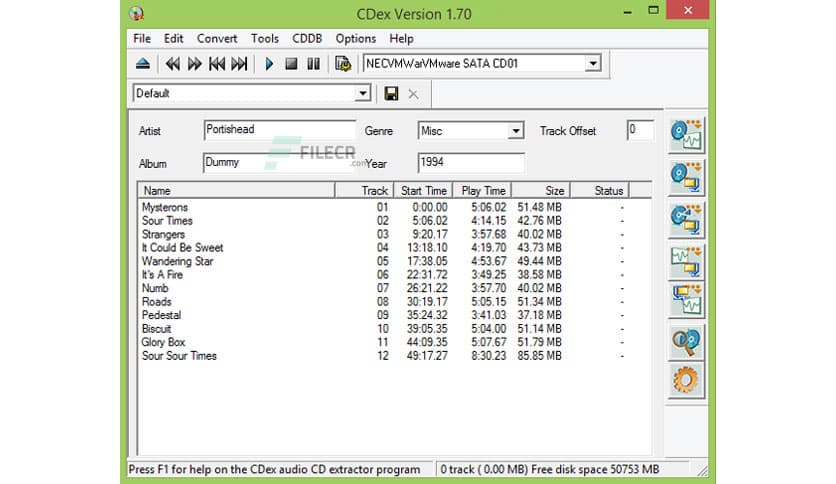Open the Tools menu
The height and width of the screenshot is (484, 836).
click(x=265, y=38)
